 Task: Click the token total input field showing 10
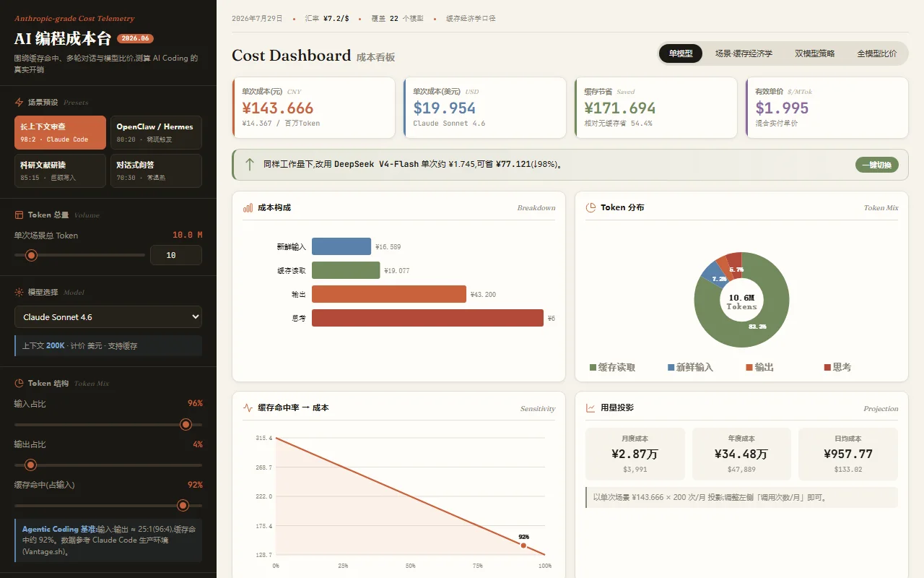(176, 255)
